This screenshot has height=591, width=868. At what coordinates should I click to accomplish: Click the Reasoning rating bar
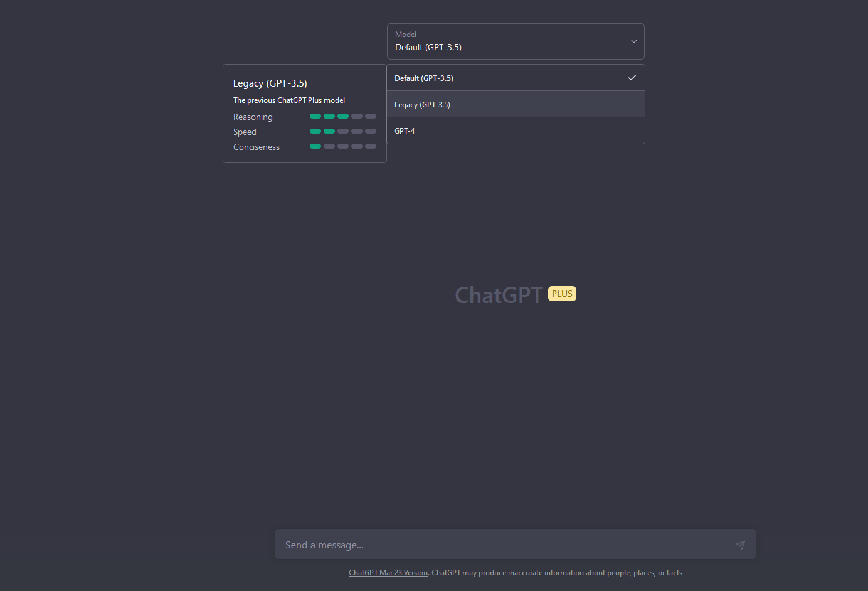(343, 116)
